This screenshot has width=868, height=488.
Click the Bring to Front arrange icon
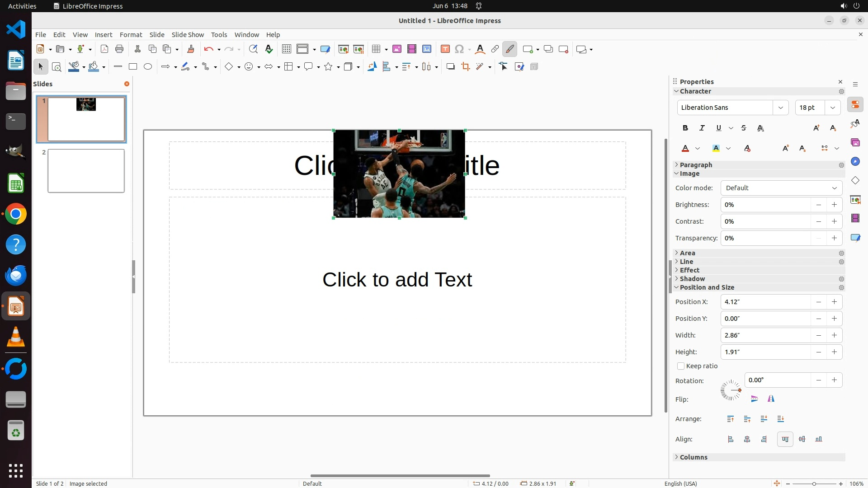coord(731,419)
